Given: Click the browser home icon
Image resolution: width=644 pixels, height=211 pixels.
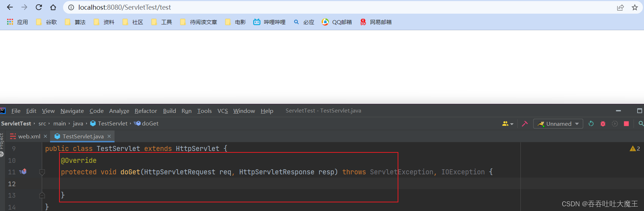Looking at the screenshot, I should (x=53, y=7).
